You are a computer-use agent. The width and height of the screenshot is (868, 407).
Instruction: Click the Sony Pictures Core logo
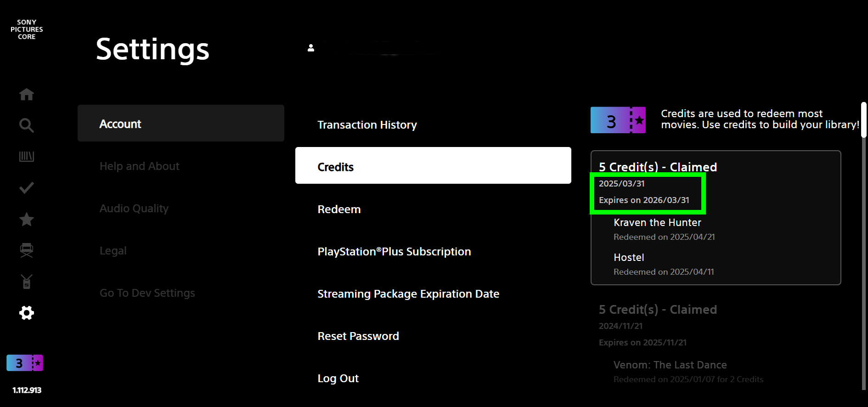[x=27, y=29]
